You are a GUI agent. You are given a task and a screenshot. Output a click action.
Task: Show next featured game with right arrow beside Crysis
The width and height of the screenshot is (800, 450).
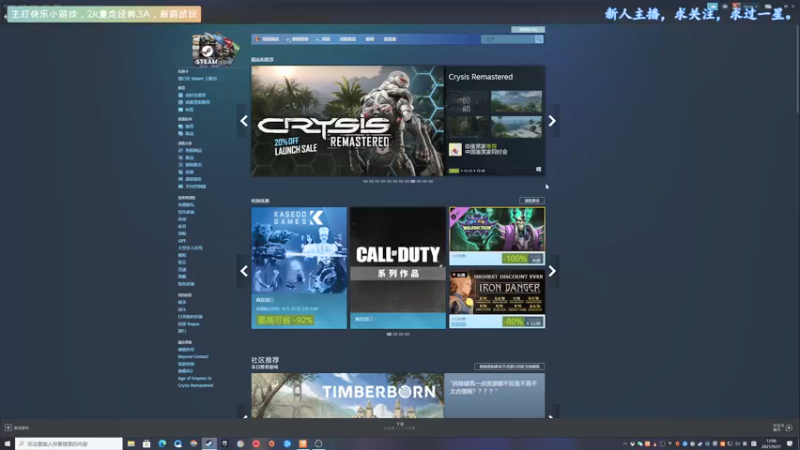click(x=552, y=121)
